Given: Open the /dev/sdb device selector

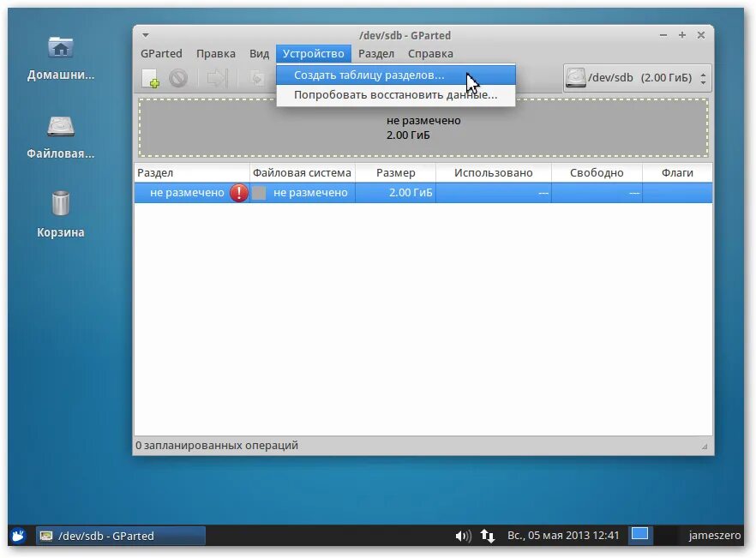Looking at the screenshot, I should click(638, 78).
